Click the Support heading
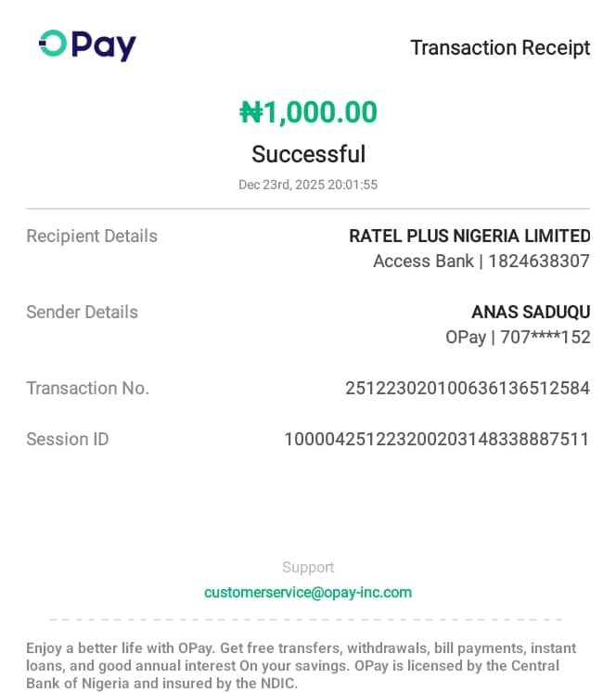Image resolution: width=616 pixels, height=693 pixels. pos(308,567)
